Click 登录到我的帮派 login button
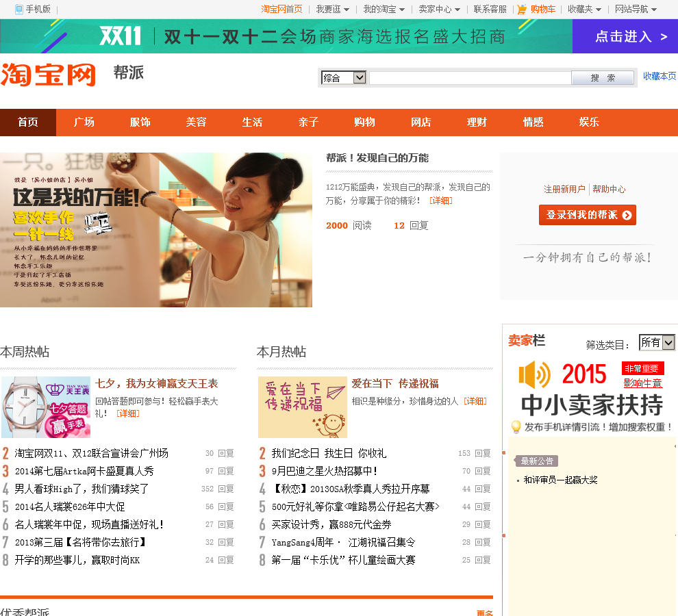 click(x=587, y=215)
